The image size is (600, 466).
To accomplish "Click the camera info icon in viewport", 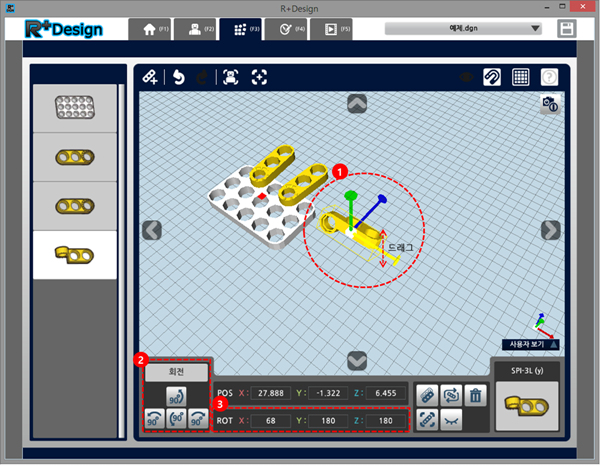I will [x=548, y=104].
